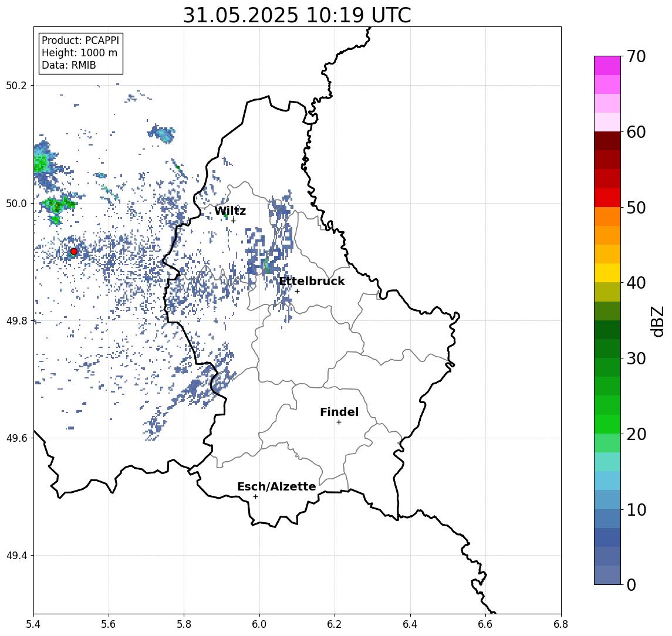Click the colorbar tick label 30
Viewport: 672px width, 636px height.
click(x=636, y=358)
